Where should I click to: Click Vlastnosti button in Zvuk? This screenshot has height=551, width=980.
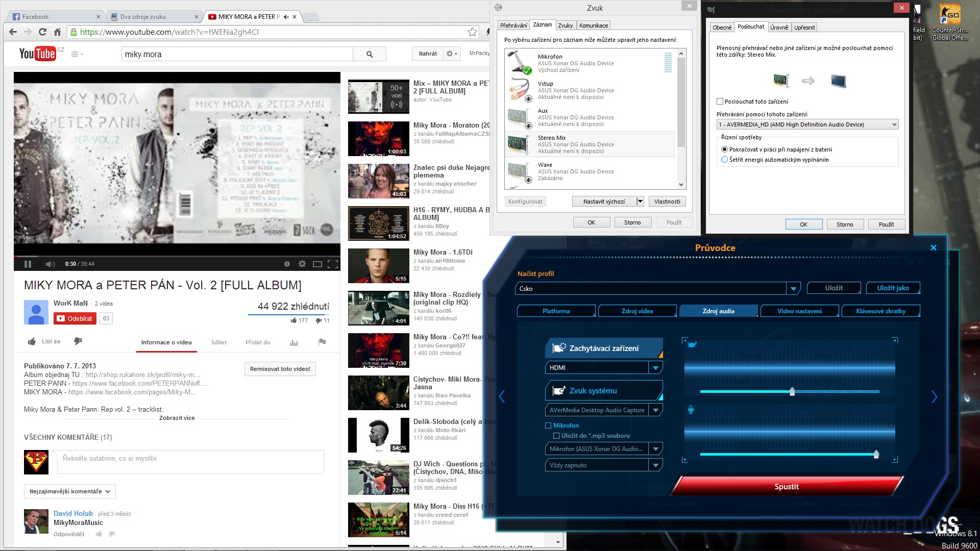[x=668, y=202]
